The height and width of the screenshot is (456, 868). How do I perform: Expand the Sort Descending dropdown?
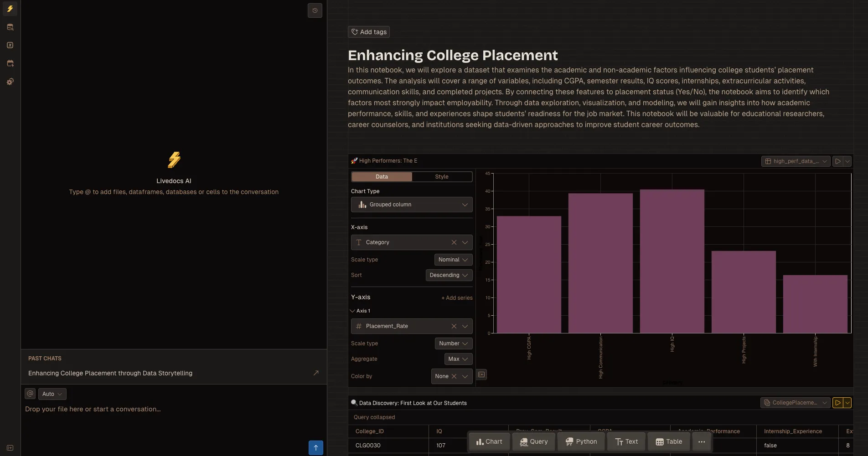tap(449, 275)
